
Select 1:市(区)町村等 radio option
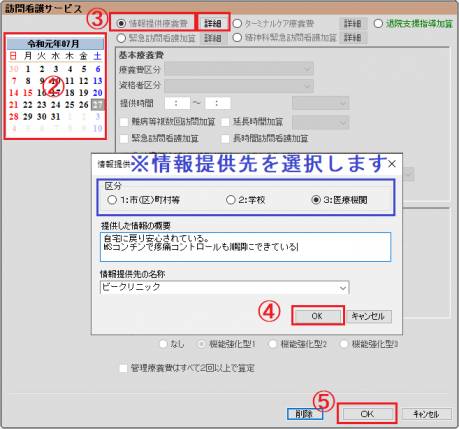(x=112, y=200)
